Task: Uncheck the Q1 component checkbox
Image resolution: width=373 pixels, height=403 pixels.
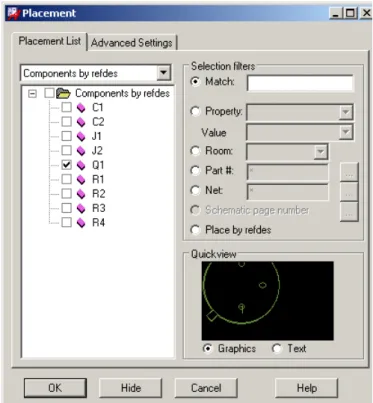Action: [x=67, y=165]
